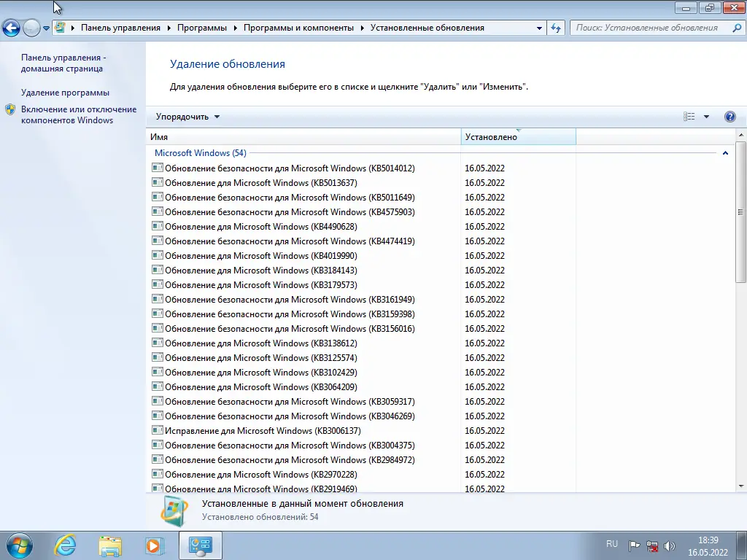Click the vertical scrollbar thumb
Screen dimensions: 747x560
click(x=741, y=212)
